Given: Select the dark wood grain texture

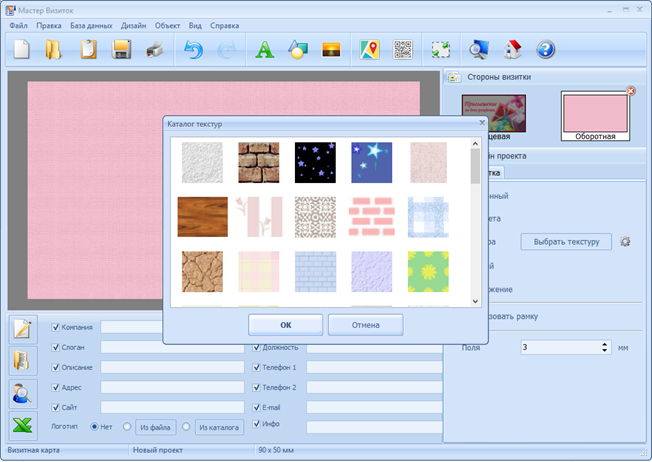Looking at the screenshot, I should click(x=203, y=217).
